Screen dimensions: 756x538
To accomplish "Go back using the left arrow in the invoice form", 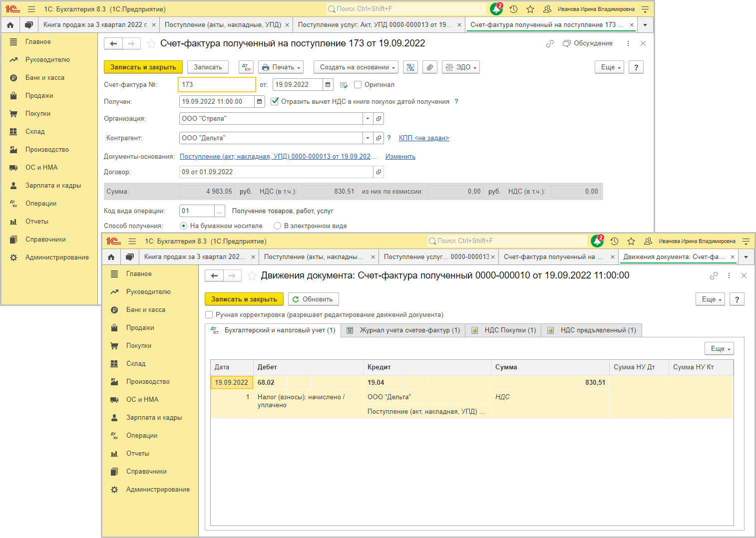I will [113, 44].
